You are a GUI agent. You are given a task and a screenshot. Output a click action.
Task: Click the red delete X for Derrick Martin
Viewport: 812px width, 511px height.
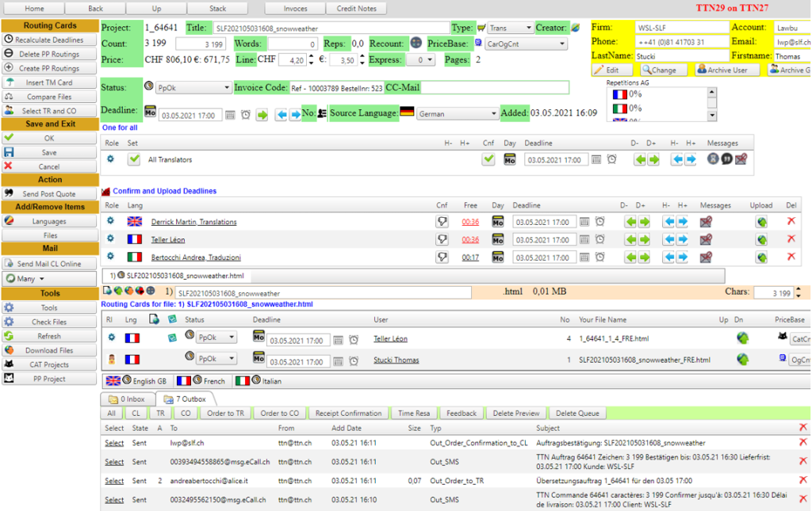tap(791, 222)
